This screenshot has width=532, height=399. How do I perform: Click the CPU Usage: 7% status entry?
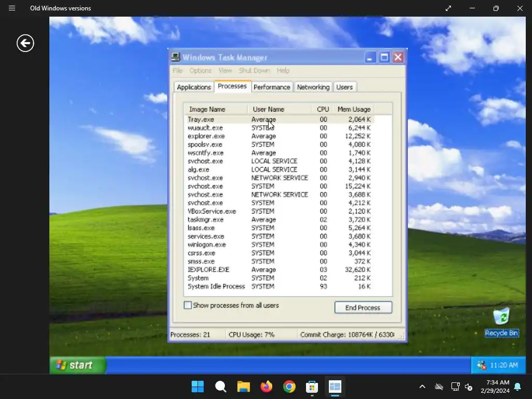click(251, 335)
